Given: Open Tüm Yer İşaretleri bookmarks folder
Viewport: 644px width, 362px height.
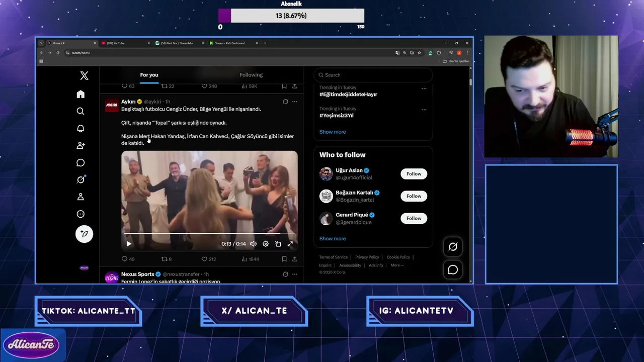Looking at the screenshot, I should click(456, 61).
